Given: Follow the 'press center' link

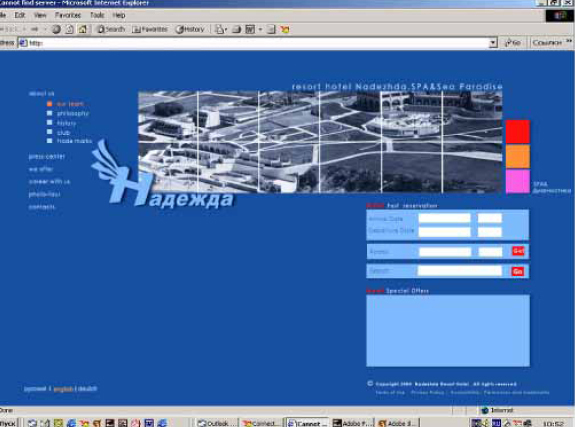Looking at the screenshot, I should click(x=47, y=157).
